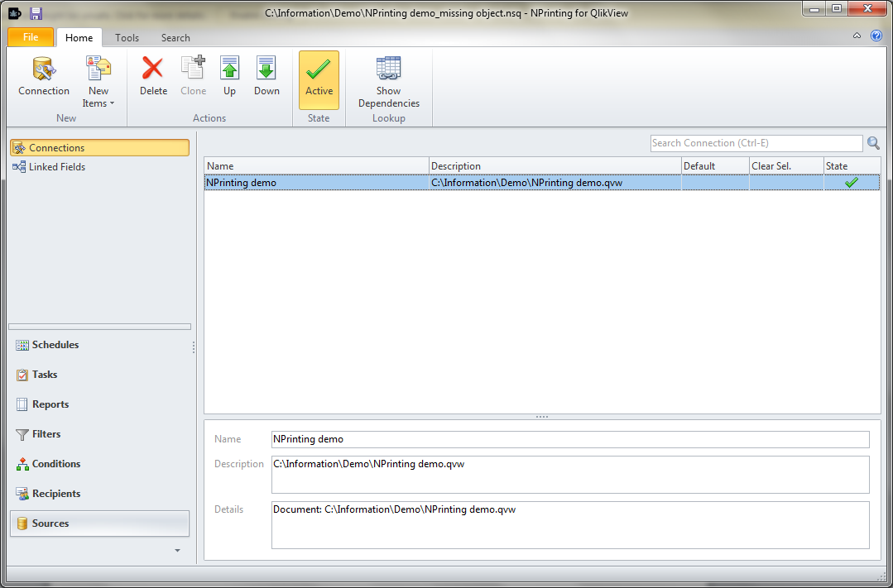Click the Name input field in details
The height and width of the screenshot is (588, 893).
[571, 439]
